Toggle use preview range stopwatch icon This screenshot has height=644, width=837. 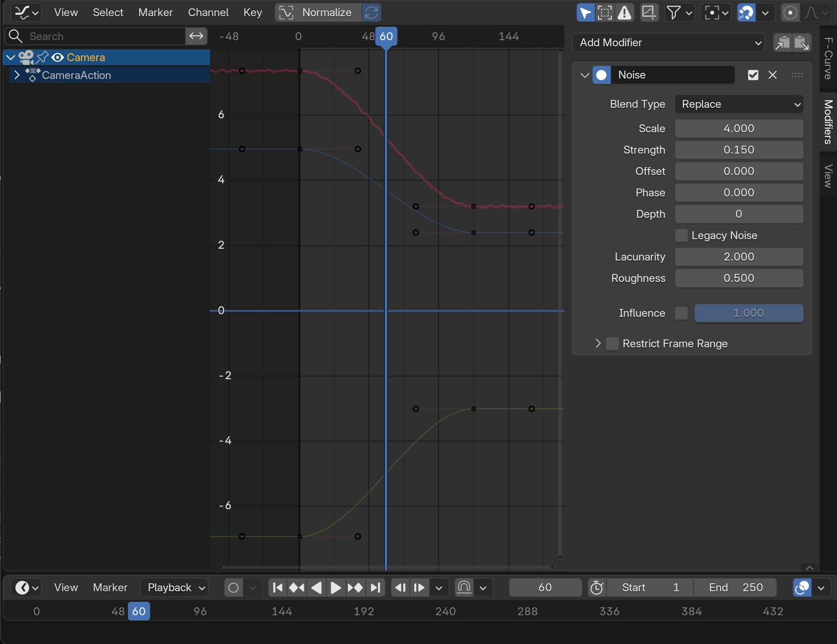(x=597, y=588)
